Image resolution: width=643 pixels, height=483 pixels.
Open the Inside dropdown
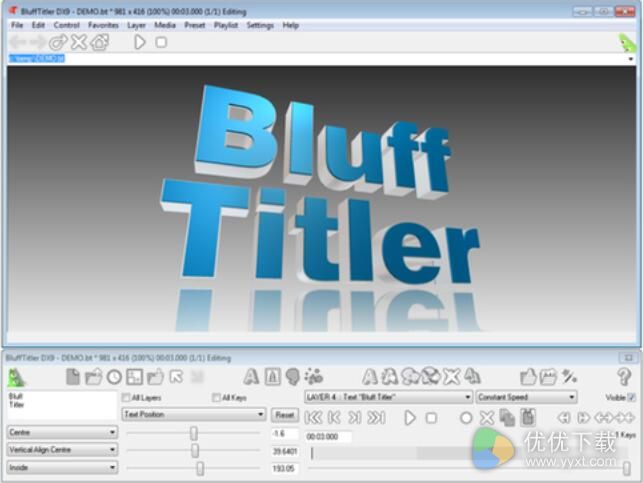pyautogui.click(x=62, y=467)
